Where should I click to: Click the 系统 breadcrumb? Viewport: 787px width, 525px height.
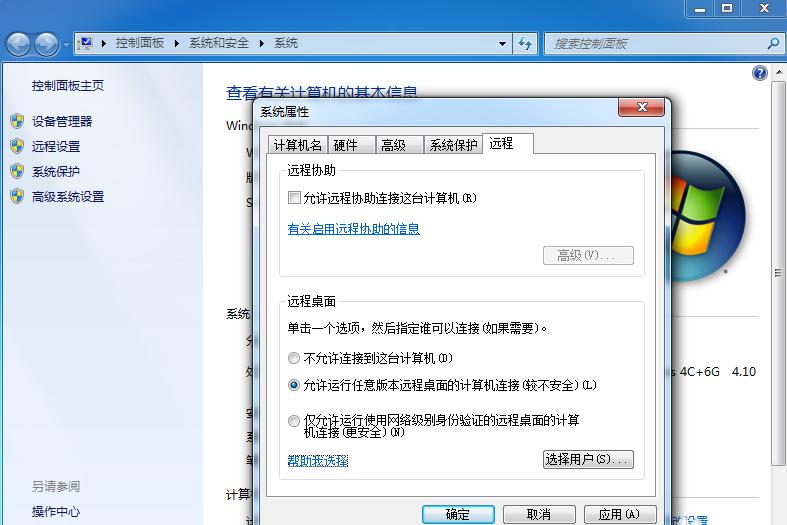[286, 43]
